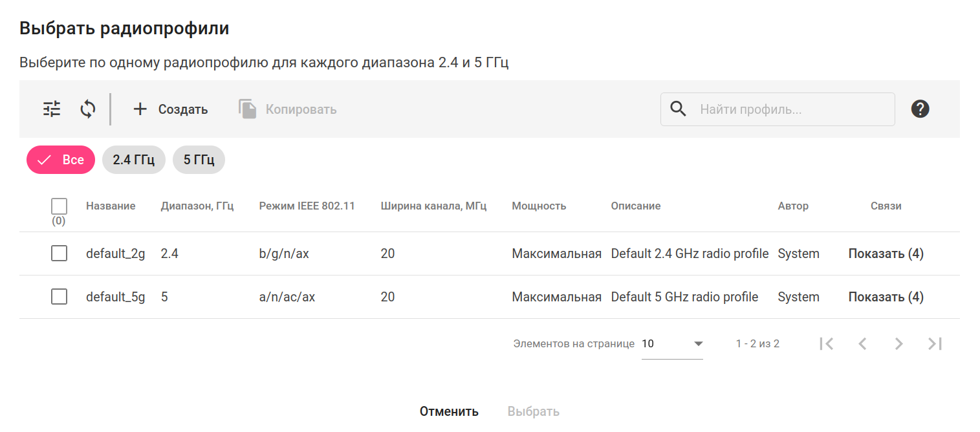980x432 pixels.
Task: Click the magnifier search icon
Action: pos(678,109)
